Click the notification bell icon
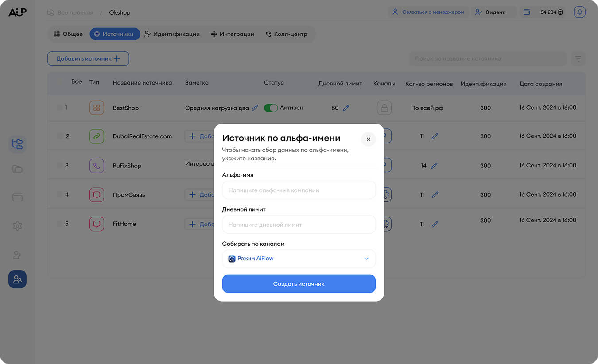Image resolution: width=598 pixels, height=364 pixels. 579,12
